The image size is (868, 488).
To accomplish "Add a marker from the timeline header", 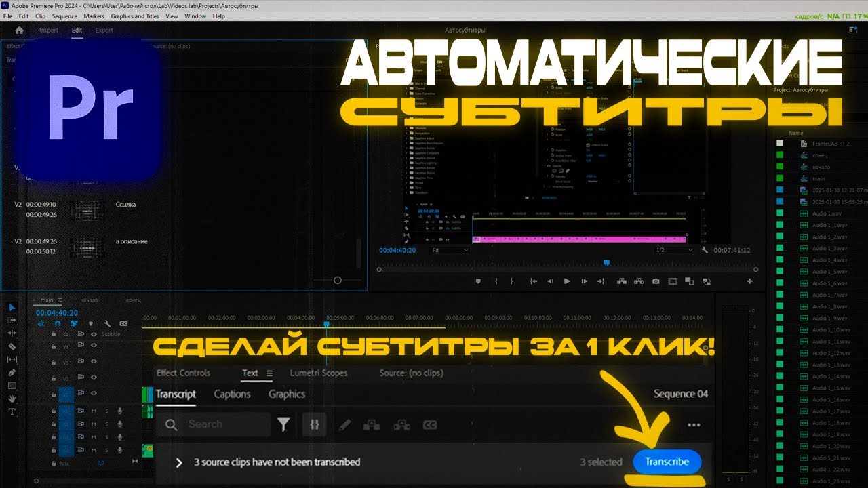I will tap(91, 324).
